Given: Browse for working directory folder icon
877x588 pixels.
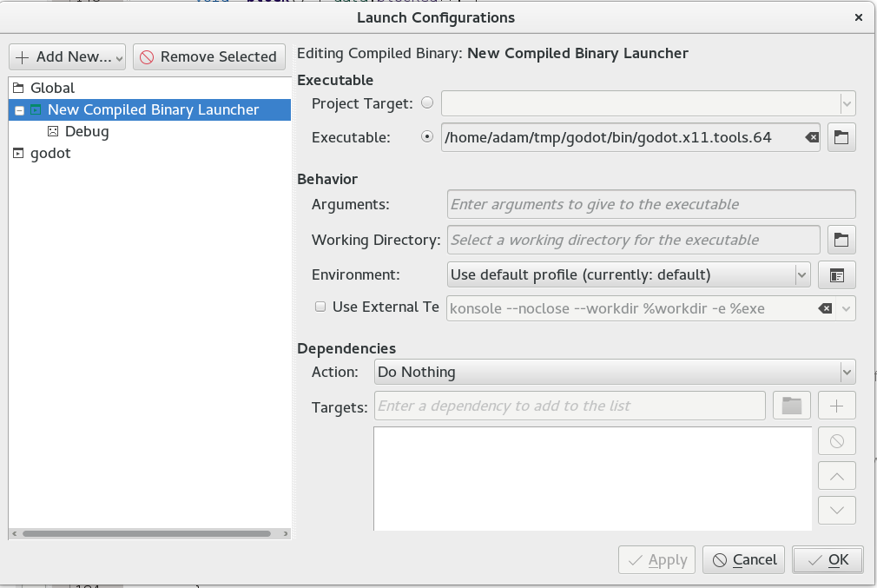Looking at the screenshot, I should (x=841, y=240).
